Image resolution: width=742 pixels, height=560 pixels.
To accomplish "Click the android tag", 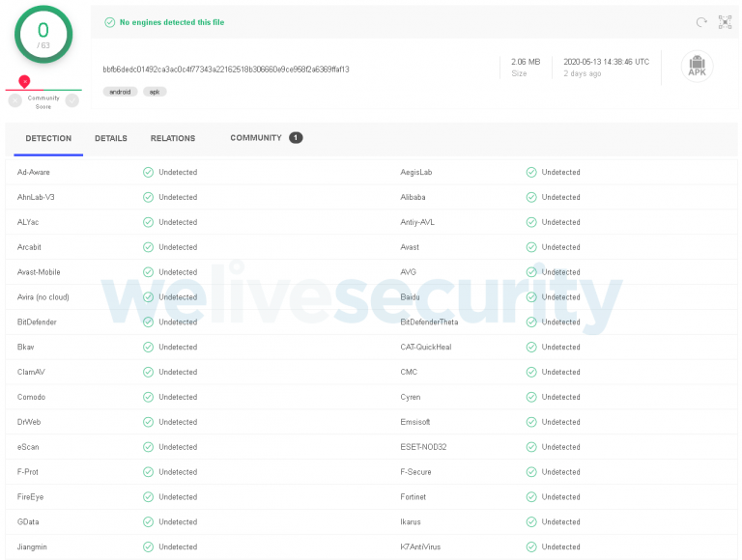I will coord(121,92).
